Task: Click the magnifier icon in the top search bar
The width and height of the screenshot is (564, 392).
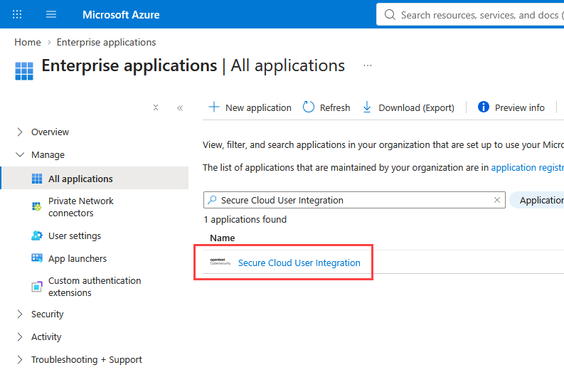Action: tap(390, 15)
